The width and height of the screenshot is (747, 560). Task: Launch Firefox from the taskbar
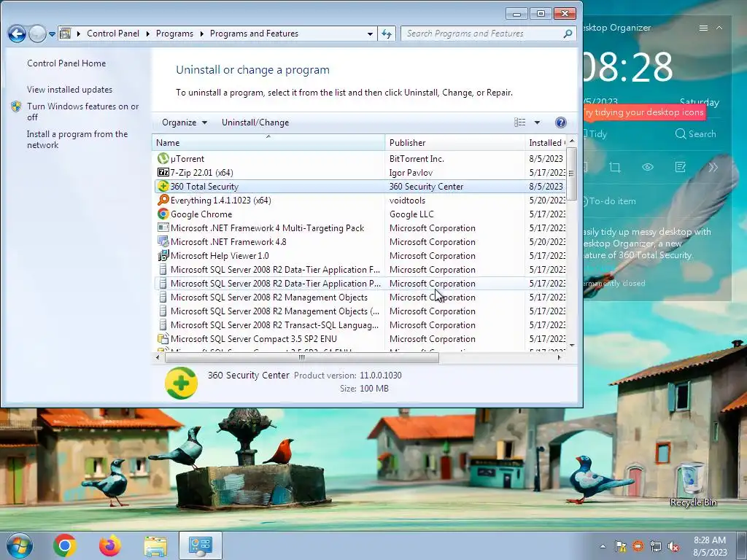110,545
